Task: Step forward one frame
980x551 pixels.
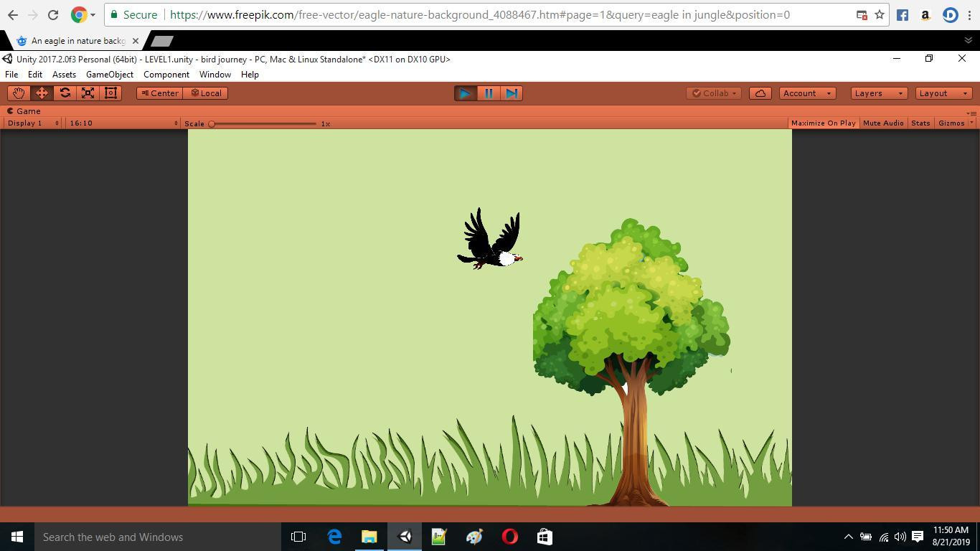Action: pyautogui.click(x=512, y=93)
